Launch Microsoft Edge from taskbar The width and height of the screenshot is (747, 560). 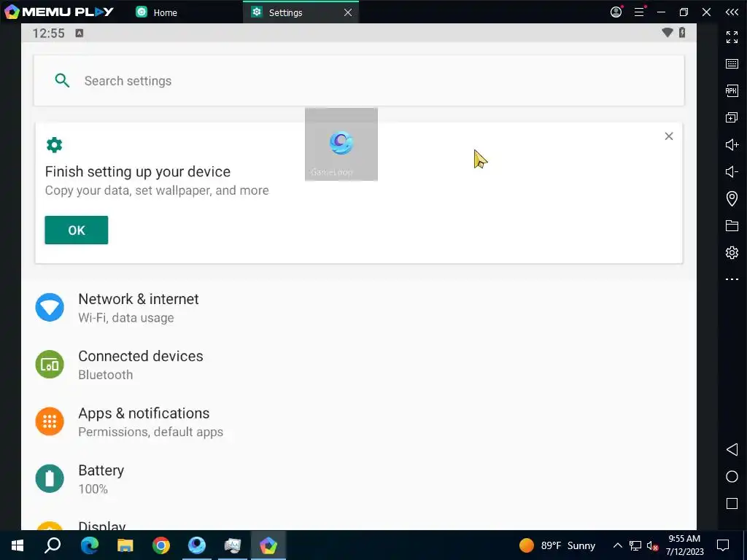click(90, 545)
